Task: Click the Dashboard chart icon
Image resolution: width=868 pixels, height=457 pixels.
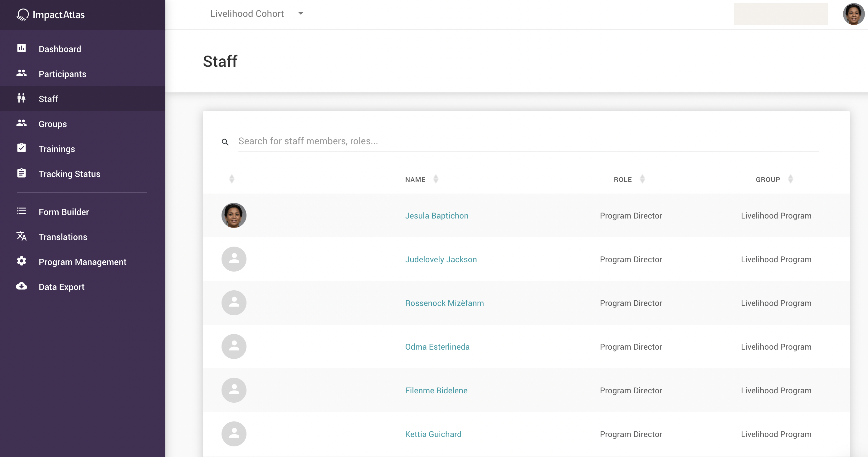Action: point(22,48)
